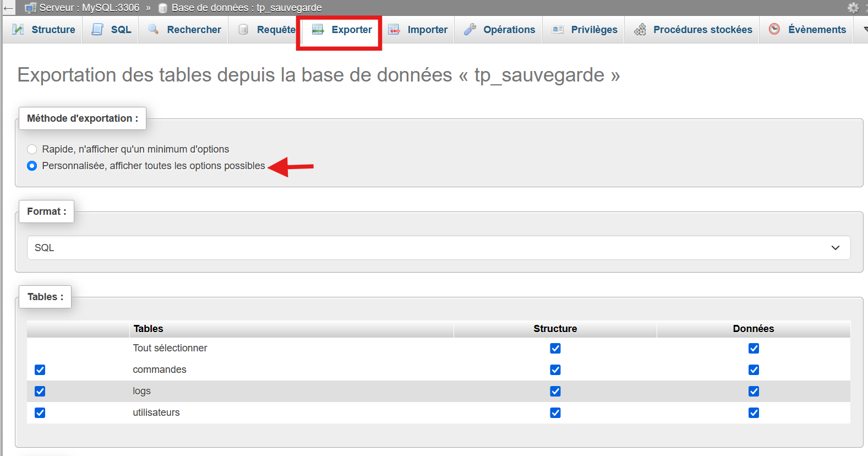Click the 'Tout sélectionner' label
Screen dimensions: 868x456
click(x=170, y=348)
